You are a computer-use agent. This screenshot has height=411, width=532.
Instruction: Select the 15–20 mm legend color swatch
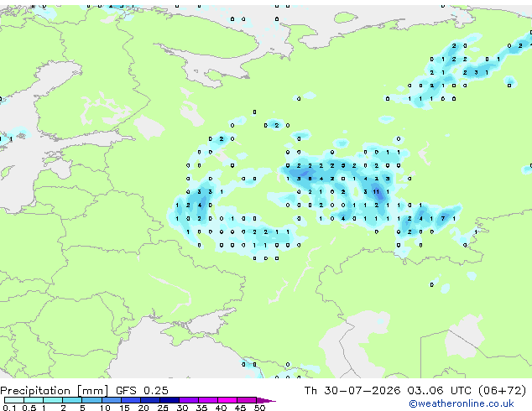pyautogui.click(x=130, y=400)
